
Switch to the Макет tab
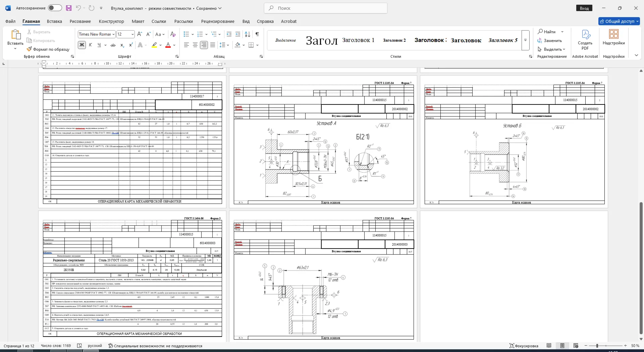(x=138, y=21)
